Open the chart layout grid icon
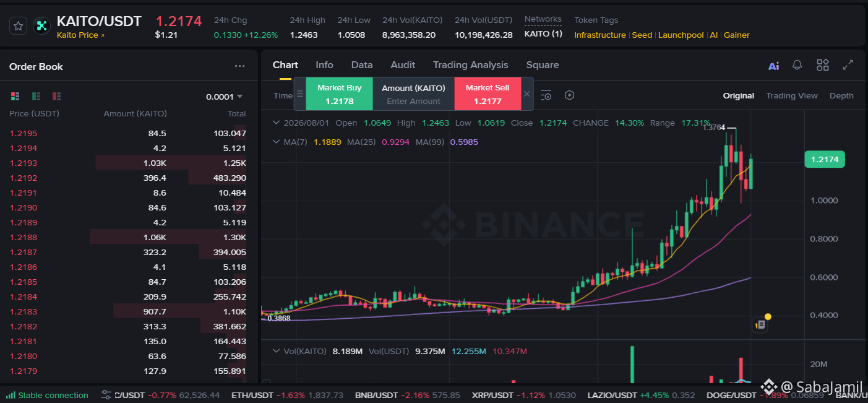Image resolution: width=868 pixels, height=403 pixels. 822,65
